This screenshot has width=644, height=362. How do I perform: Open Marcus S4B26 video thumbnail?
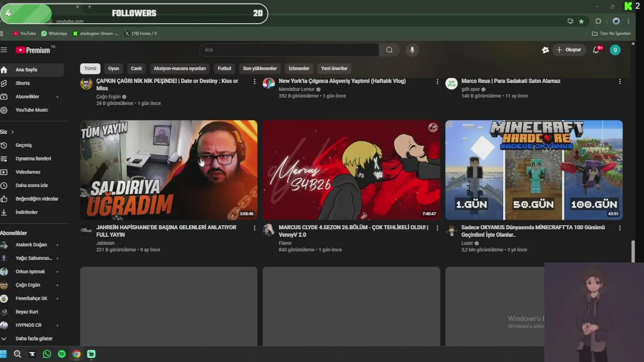(x=351, y=170)
